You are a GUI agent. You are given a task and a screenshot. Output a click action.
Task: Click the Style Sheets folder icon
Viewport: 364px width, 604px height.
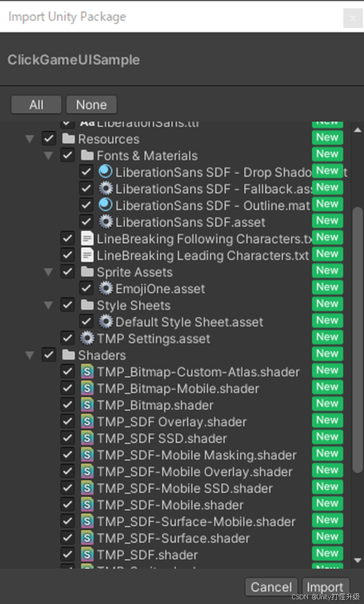[87, 305]
